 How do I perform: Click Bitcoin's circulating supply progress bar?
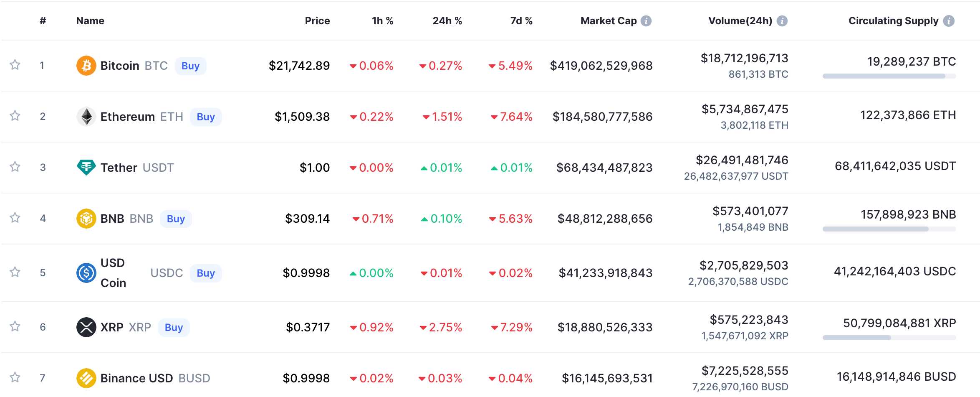pos(889,76)
